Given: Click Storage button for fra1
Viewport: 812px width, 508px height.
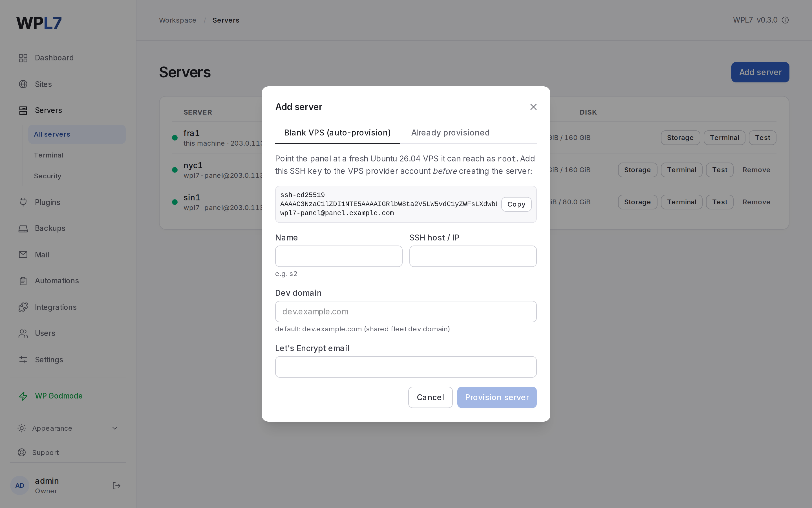Looking at the screenshot, I should click(680, 138).
